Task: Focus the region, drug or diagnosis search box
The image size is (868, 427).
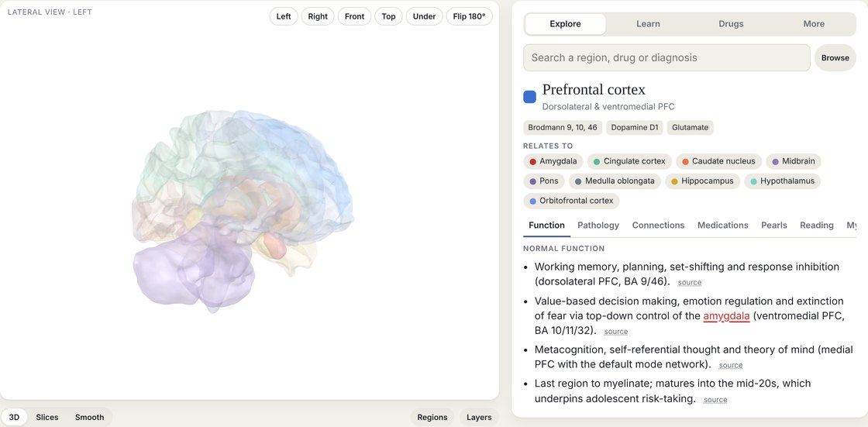Action: click(666, 57)
